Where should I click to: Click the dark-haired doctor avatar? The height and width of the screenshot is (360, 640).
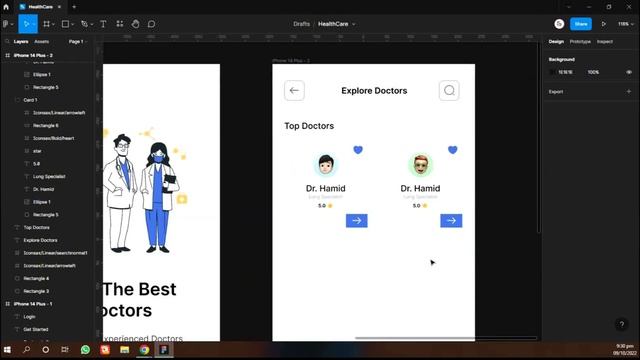click(326, 164)
